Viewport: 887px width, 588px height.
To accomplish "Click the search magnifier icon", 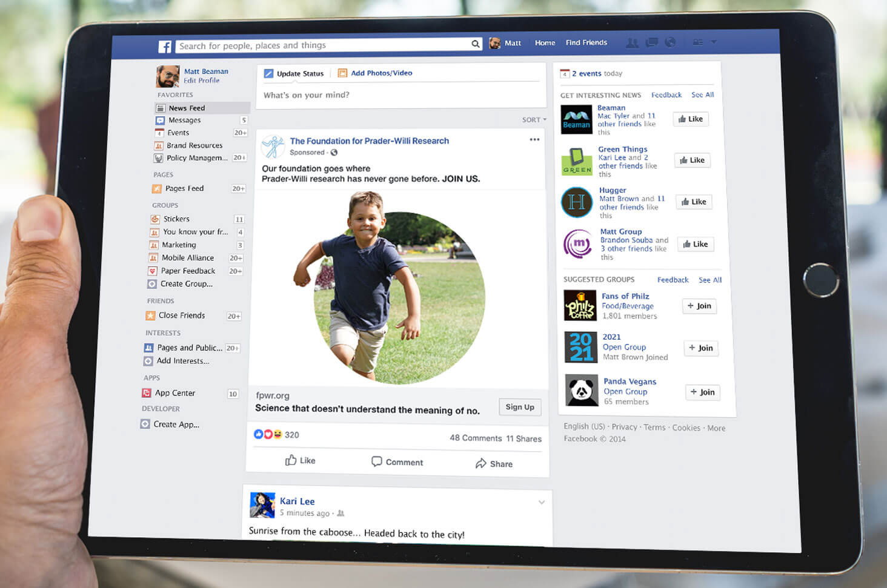I will [x=476, y=44].
